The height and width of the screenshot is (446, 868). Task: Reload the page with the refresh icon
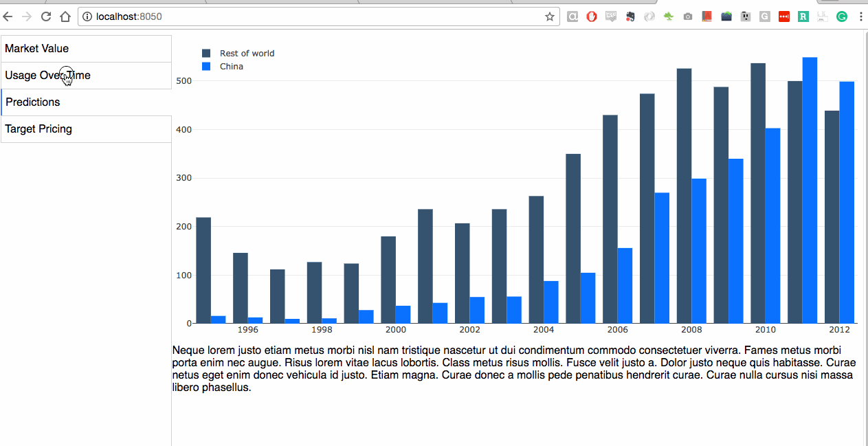(46, 16)
